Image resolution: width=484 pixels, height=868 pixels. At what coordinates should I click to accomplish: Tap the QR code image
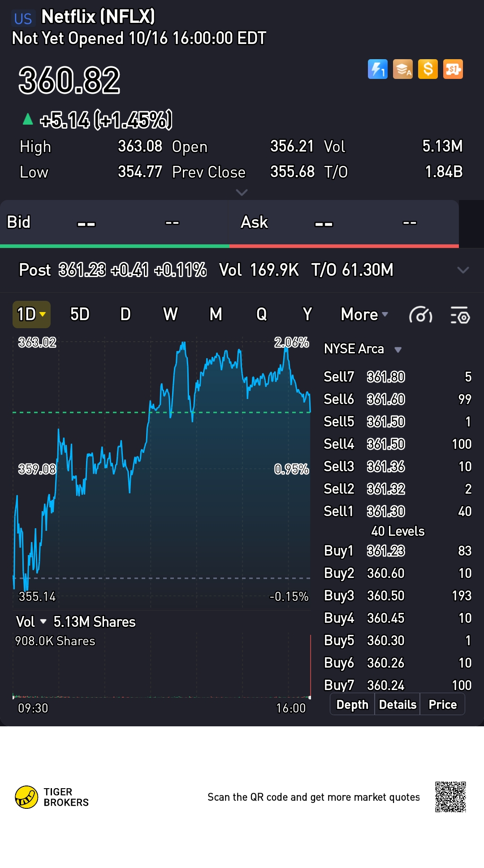[x=450, y=797]
